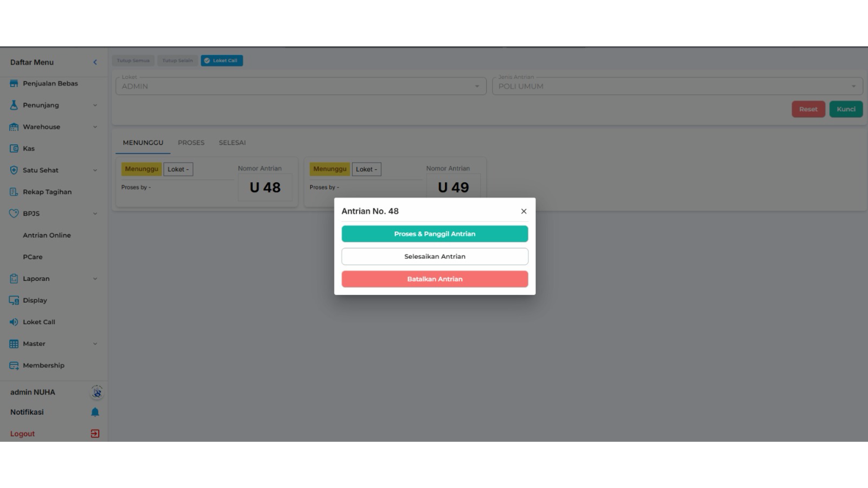Click the Kas wallet icon
This screenshot has height=488, width=868.
[x=14, y=149]
